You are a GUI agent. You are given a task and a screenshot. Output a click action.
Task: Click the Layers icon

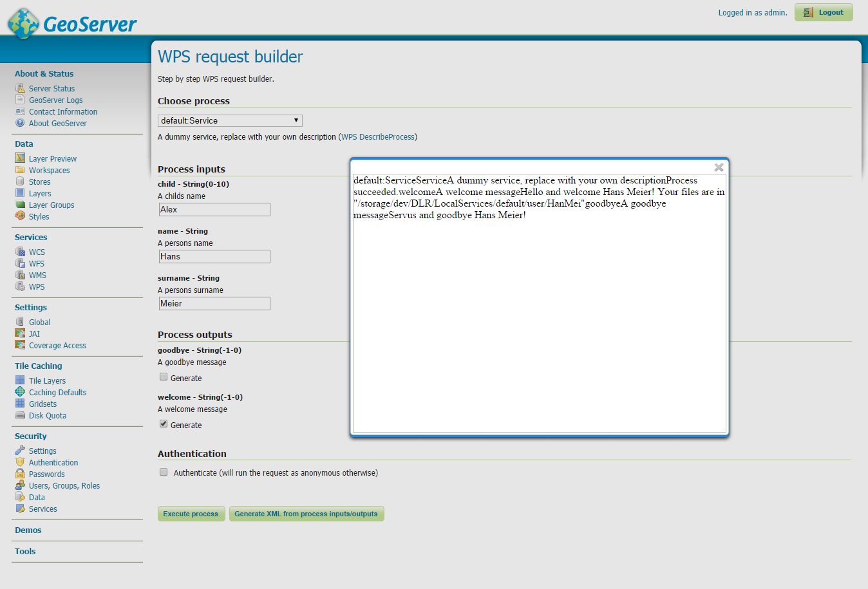tap(20, 193)
